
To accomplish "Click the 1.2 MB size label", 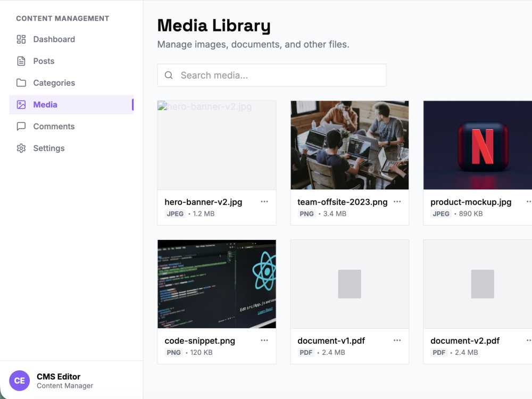I will pyautogui.click(x=204, y=214).
